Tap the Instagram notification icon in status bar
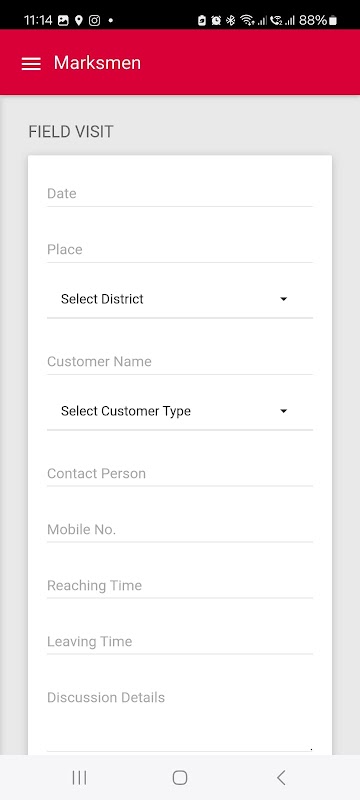 click(94, 20)
